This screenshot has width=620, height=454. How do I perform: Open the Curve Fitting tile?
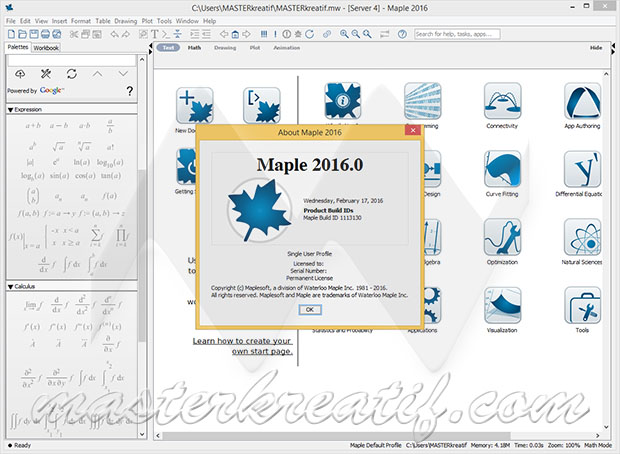pos(502,169)
